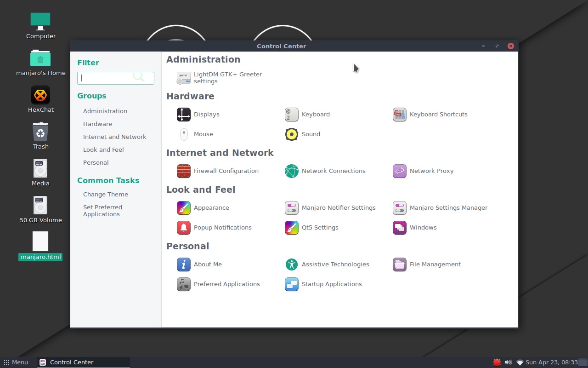Open the Menu in the taskbar
The width and height of the screenshot is (588, 368).
click(16, 362)
